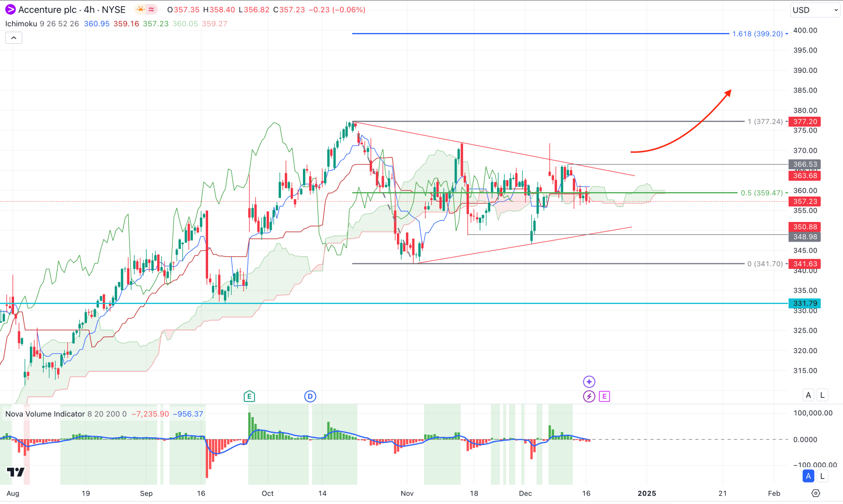Screen dimensions: 843x504
Task: Click the 400.00 price scale value
Action: tap(805, 30)
